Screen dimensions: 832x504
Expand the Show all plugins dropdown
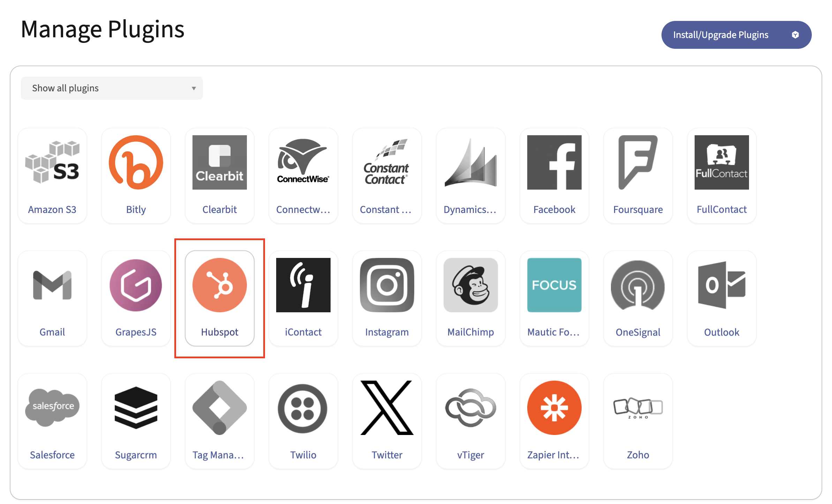[x=112, y=88]
